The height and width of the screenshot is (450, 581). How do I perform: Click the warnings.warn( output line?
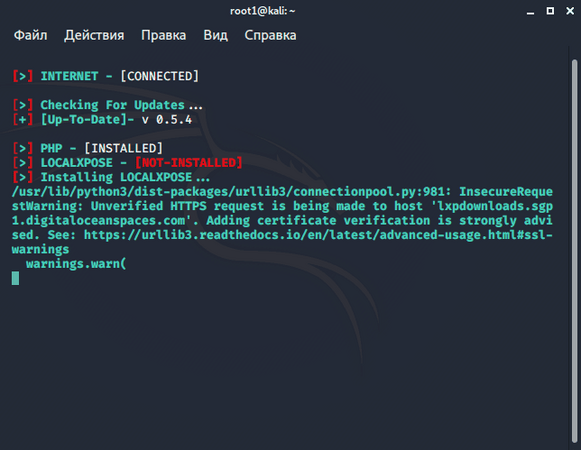point(76,264)
